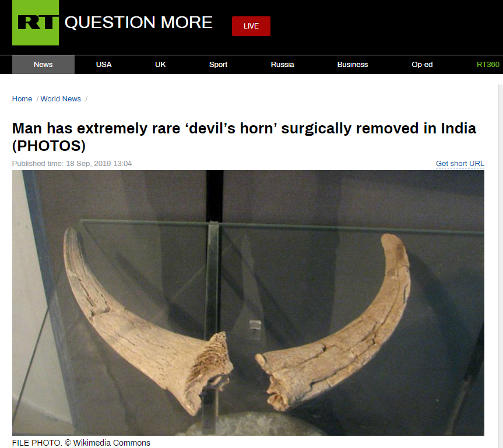Click the page vertical scrollbar
The height and width of the screenshot is (448, 503).
[501, 266]
